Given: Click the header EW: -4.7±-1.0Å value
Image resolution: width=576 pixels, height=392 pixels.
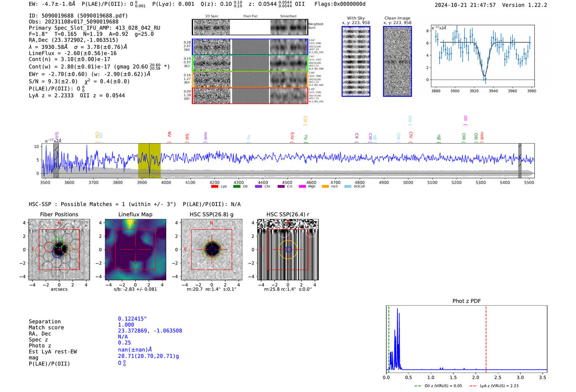Looking at the screenshot, I should point(52,4).
